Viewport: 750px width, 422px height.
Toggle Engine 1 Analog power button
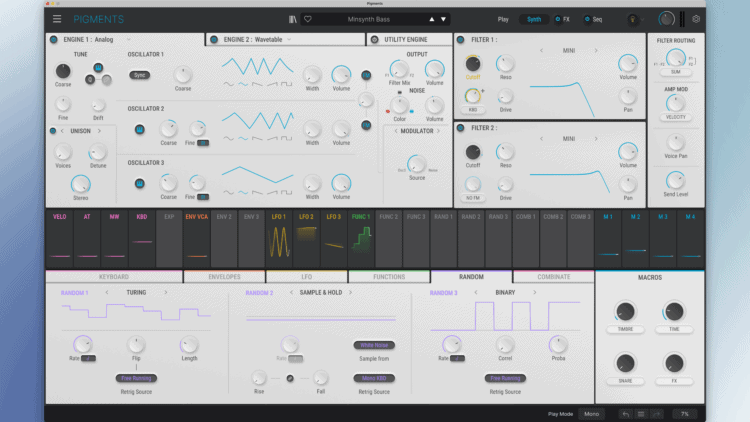pyautogui.click(x=54, y=40)
